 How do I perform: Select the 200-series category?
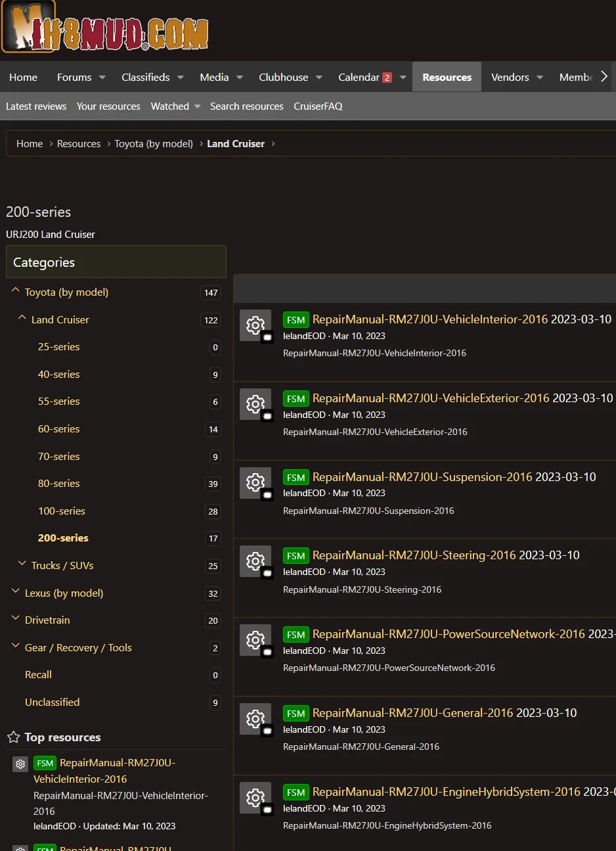[x=63, y=538]
